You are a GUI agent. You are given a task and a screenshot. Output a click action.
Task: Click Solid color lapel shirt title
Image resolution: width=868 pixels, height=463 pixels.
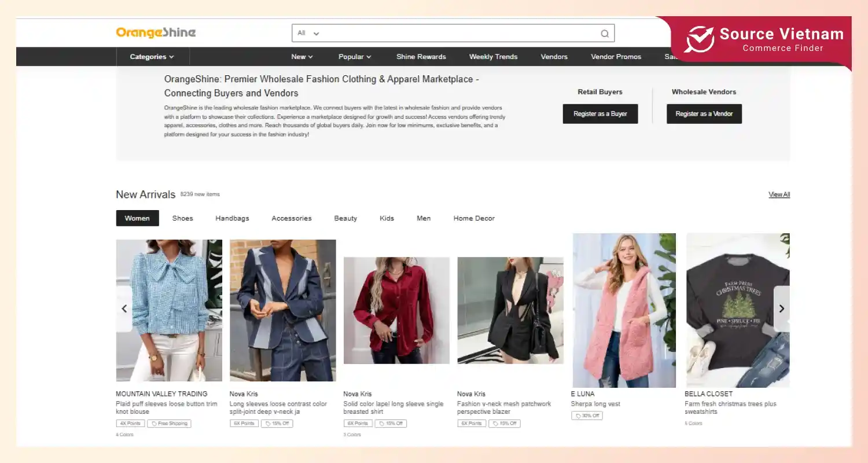coord(393,407)
